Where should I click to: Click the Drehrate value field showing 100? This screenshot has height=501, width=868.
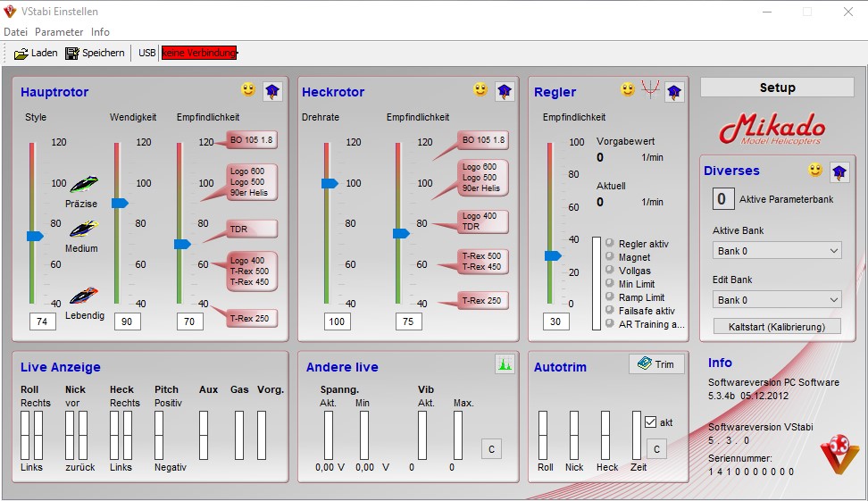(337, 321)
